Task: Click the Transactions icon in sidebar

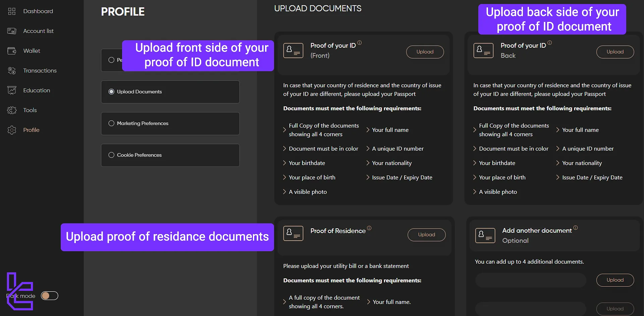Action: pos(12,71)
